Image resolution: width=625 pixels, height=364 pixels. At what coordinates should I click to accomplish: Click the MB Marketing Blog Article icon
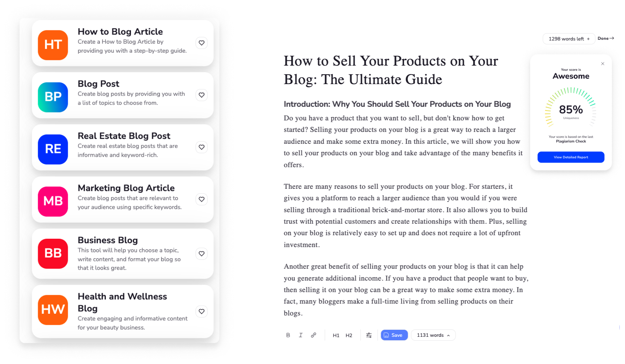(x=53, y=201)
